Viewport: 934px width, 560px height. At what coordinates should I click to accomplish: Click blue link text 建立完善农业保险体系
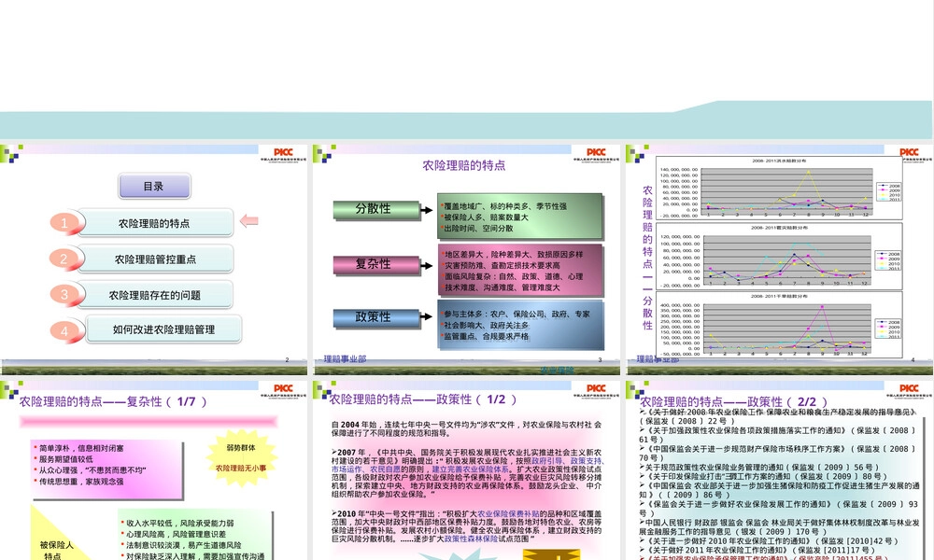(x=471, y=469)
